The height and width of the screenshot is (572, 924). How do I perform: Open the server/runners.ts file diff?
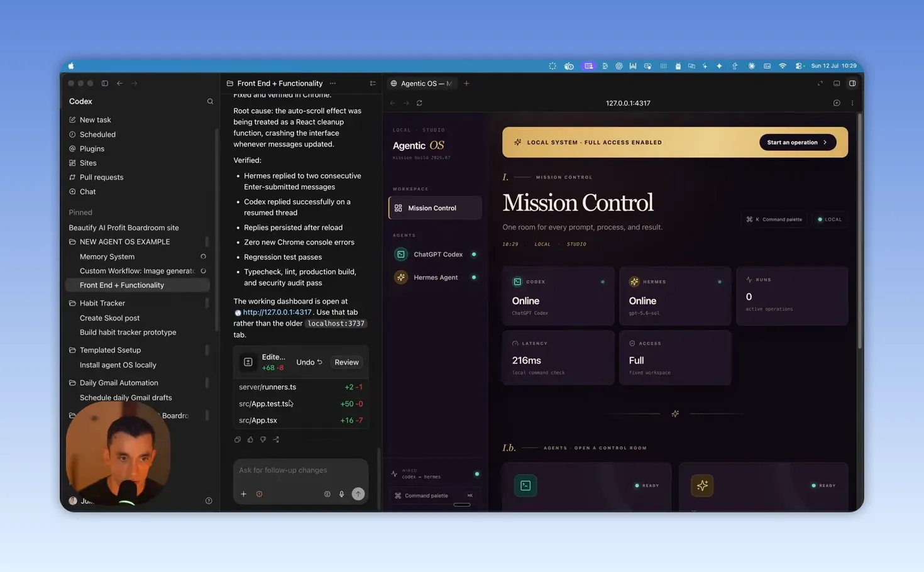[300, 387]
